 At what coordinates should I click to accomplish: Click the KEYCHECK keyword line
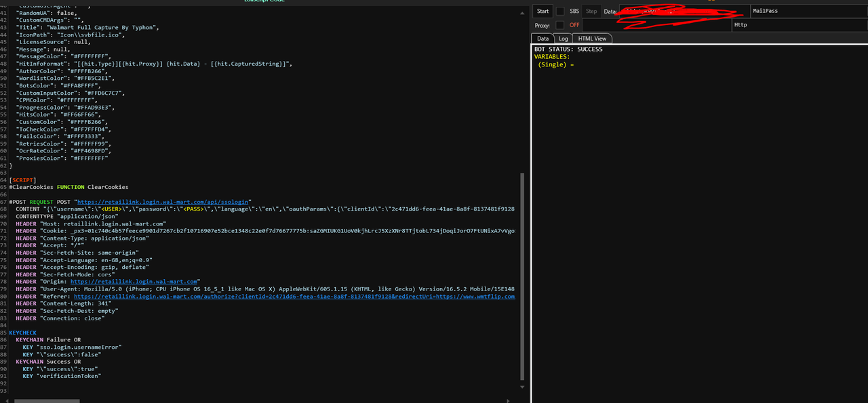click(23, 332)
